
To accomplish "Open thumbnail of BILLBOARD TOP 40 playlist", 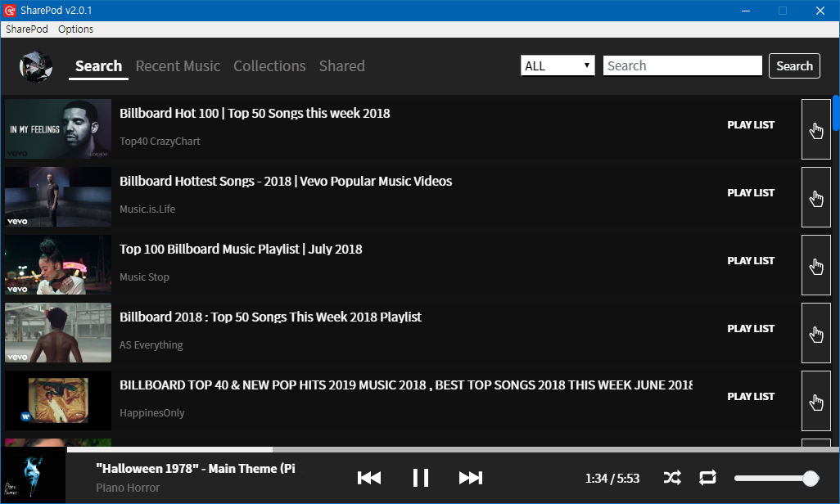I will (x=58, y=401).
